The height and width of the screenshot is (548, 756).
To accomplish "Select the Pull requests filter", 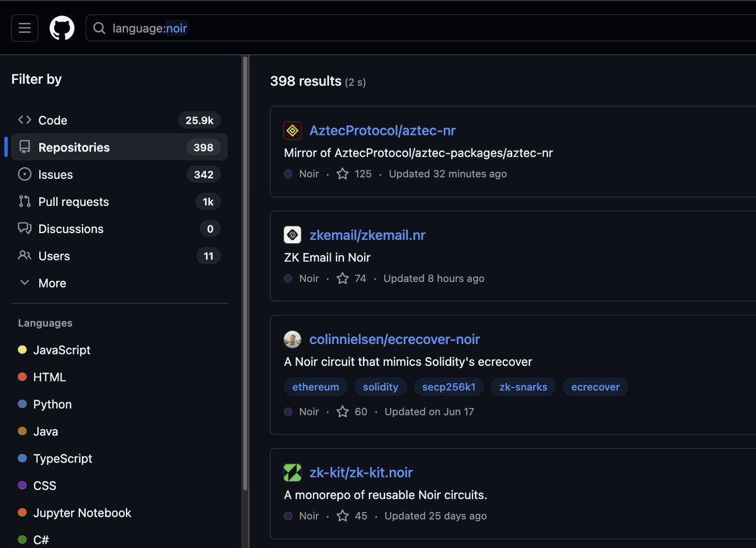I will [x=119, y=202].
